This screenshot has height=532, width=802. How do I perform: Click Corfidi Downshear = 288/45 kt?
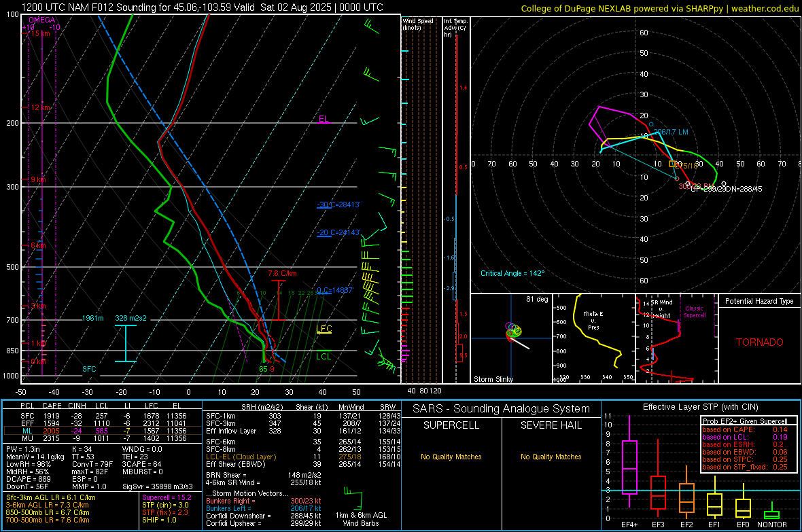[264, 516]
